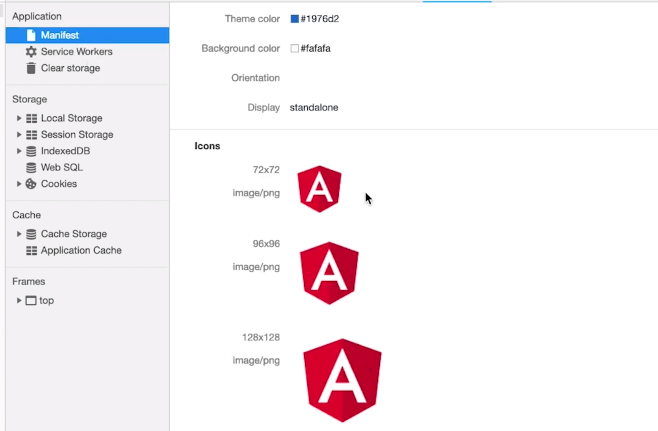Image resolution: width=658 pixels, height=431 pixels.
Task: Open the Service Workers panel
Action: click(76, 52)
